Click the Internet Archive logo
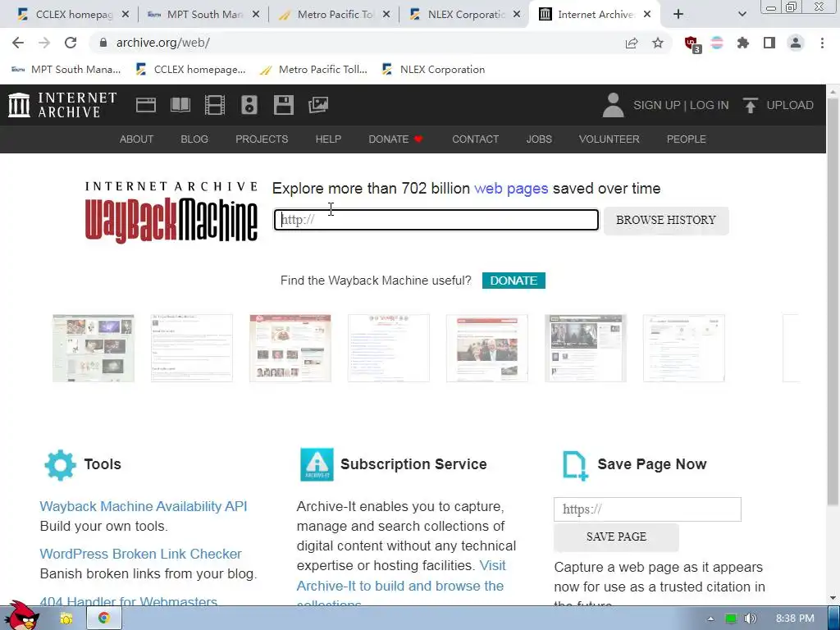 (62, 105)
